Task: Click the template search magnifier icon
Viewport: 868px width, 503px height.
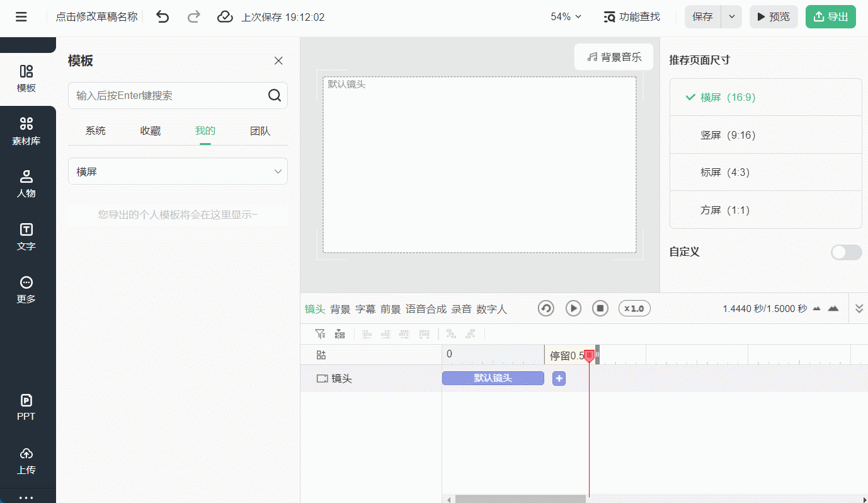Action: tap(275, 95)
